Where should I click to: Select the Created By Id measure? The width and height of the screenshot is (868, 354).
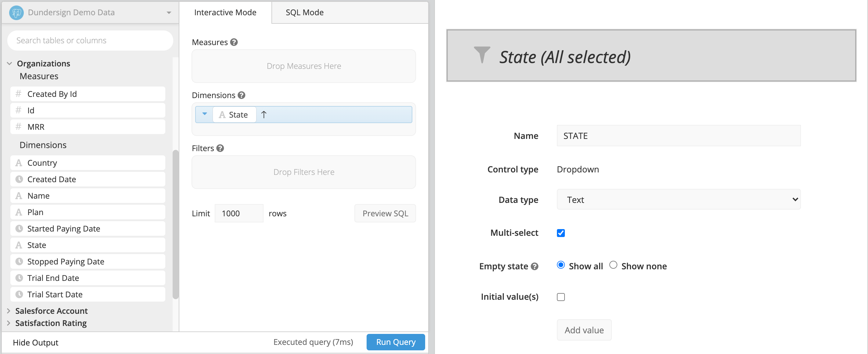[88, 94]
